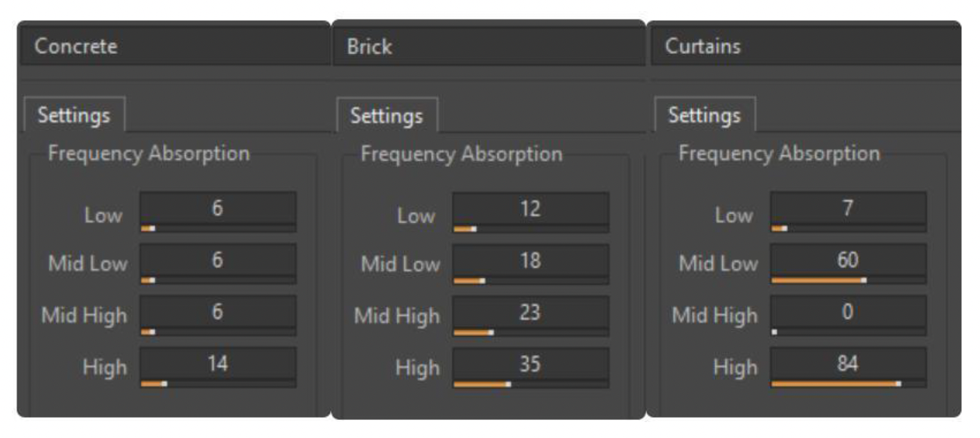Click Brick Low absorption value 12
Screen dimensions: 980x438
(530, 209)
